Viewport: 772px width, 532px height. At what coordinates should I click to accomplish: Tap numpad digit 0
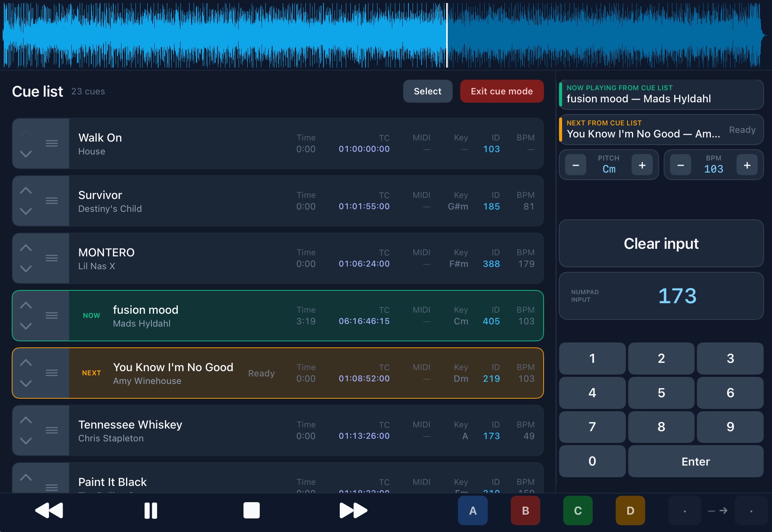click(x=592, y=461)
